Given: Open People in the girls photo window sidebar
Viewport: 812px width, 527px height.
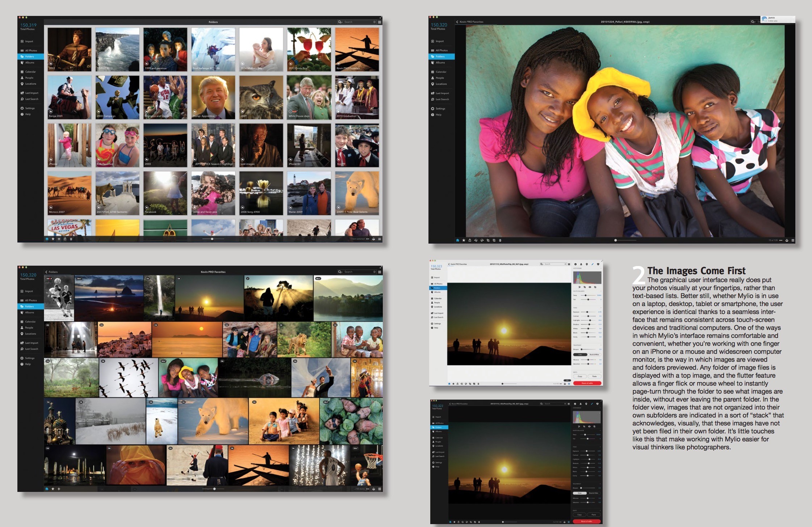Looking at the screenshot, I should 438,78.
